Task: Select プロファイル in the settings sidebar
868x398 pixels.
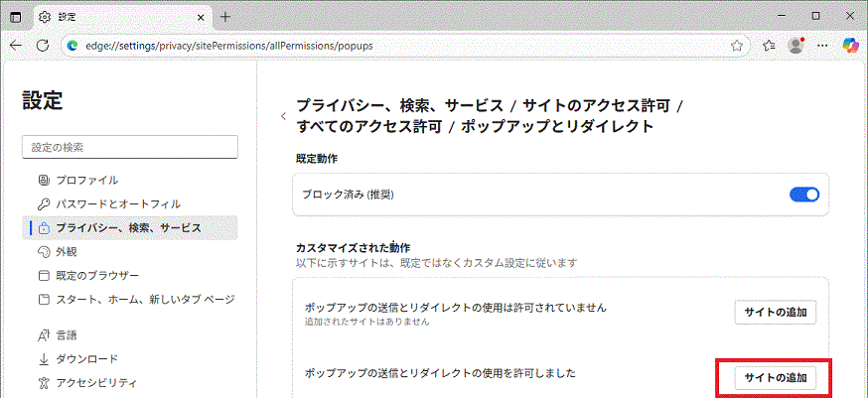Action: (86, 180)
